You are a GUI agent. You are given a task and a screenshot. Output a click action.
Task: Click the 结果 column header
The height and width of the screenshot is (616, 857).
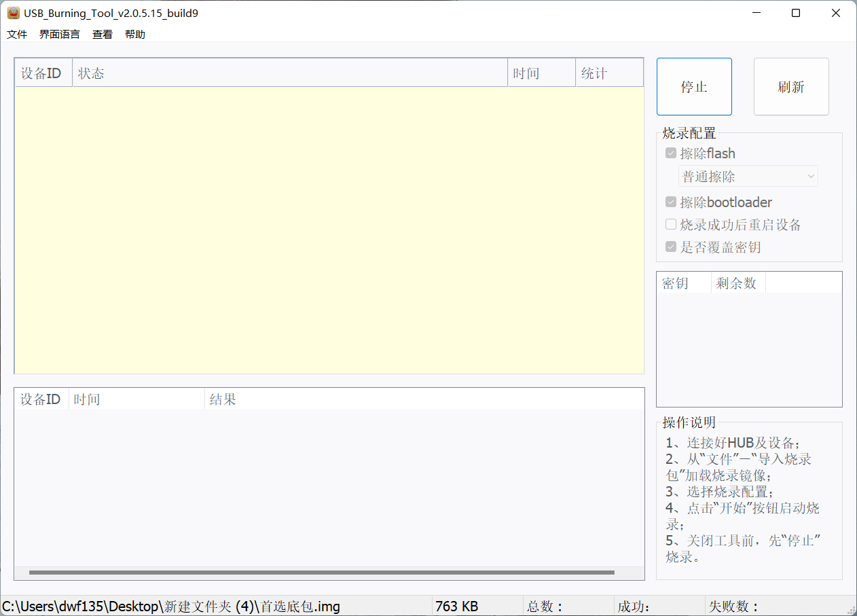tap(424, 399)
